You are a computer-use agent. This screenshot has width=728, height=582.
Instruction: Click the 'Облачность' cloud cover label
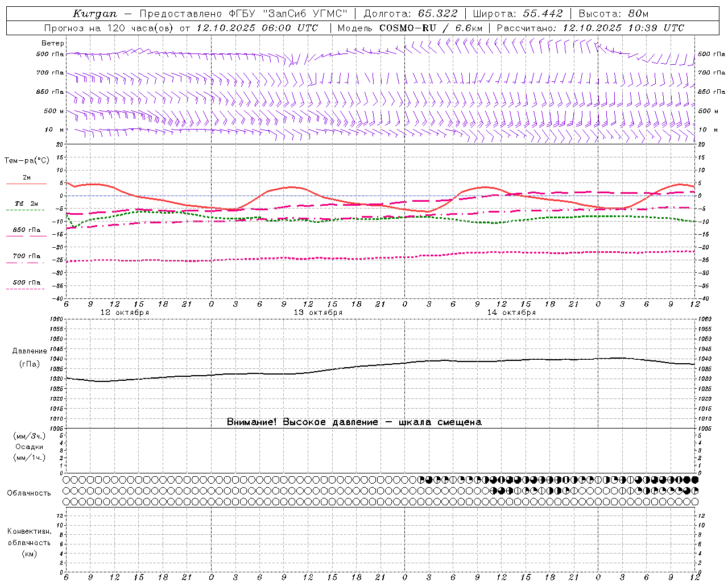[29, 493]
